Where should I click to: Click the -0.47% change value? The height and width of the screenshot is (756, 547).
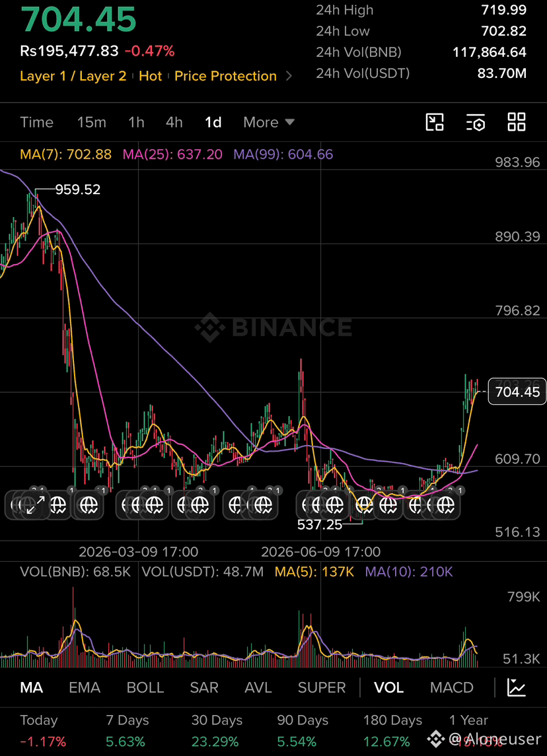click(x=149, y=51)
